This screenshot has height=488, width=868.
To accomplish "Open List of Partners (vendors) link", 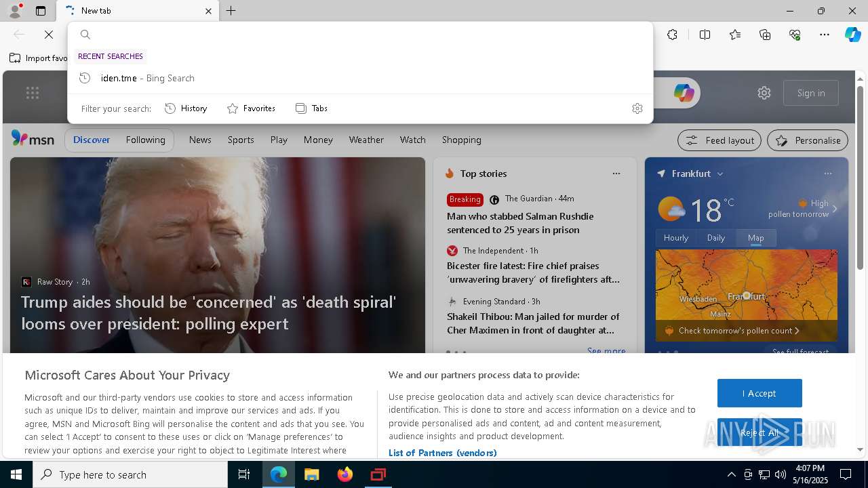I will [442, 453].
